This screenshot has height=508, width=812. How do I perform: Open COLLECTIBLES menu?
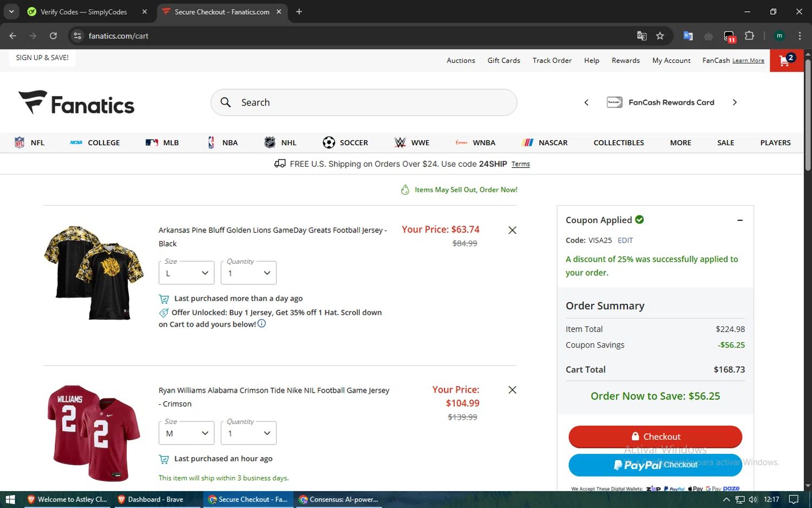pos(619,142)
